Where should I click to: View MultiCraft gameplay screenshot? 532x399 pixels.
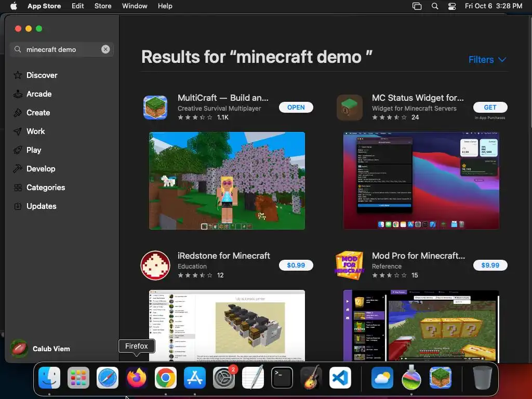click(x=227, y=181)
